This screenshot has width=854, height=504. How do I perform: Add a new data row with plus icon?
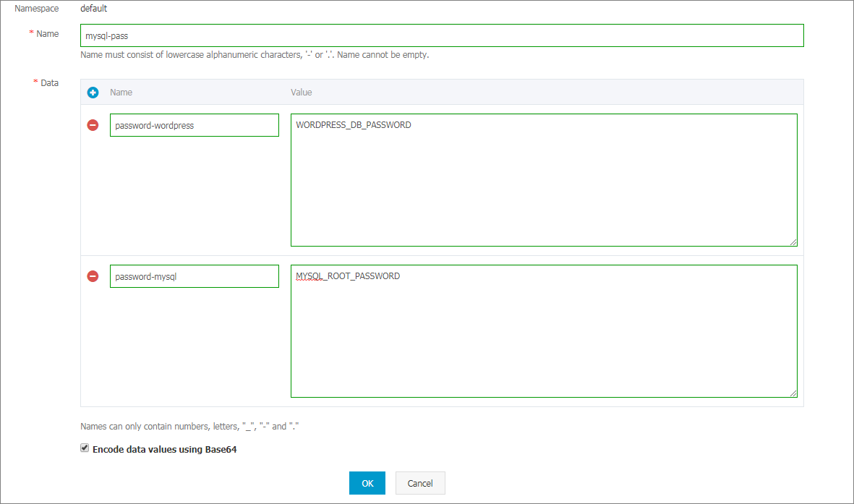pos(93,93)
